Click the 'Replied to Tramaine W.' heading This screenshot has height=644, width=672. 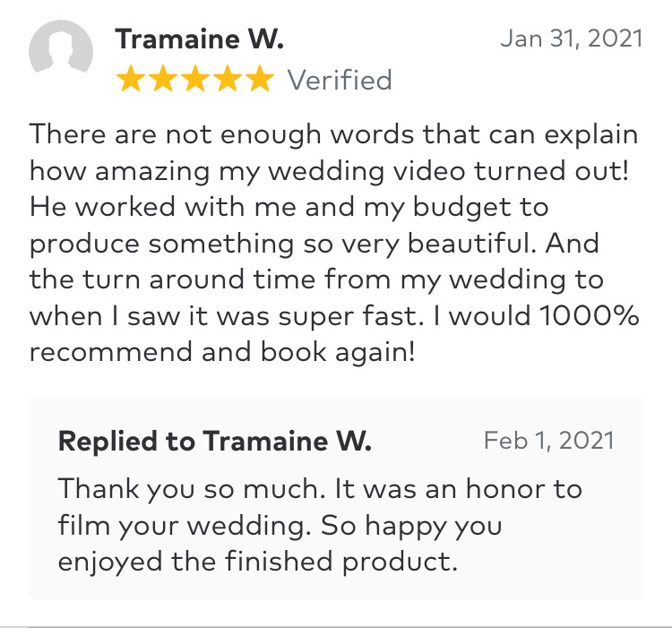pos(214,441)
